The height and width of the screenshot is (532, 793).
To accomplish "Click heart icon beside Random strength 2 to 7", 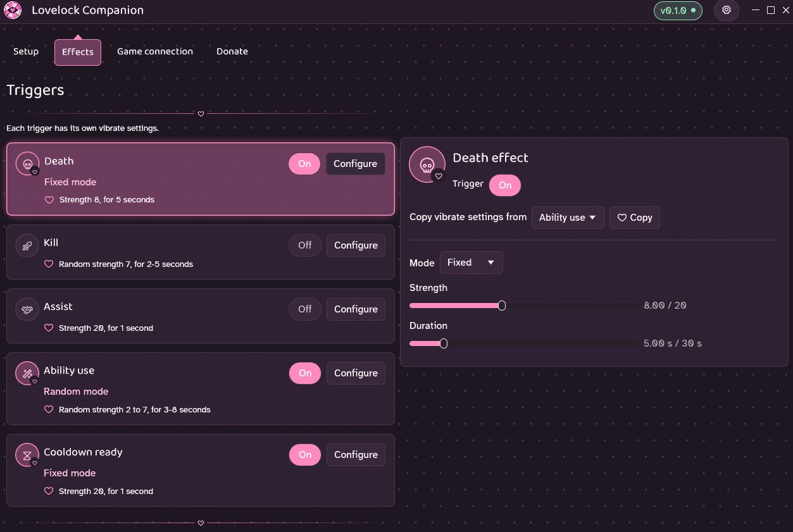I will [x=49, y=409].
